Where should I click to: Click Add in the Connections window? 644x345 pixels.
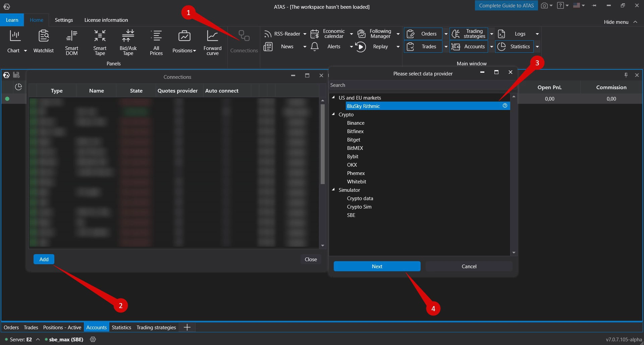click(x=44, y=259)
